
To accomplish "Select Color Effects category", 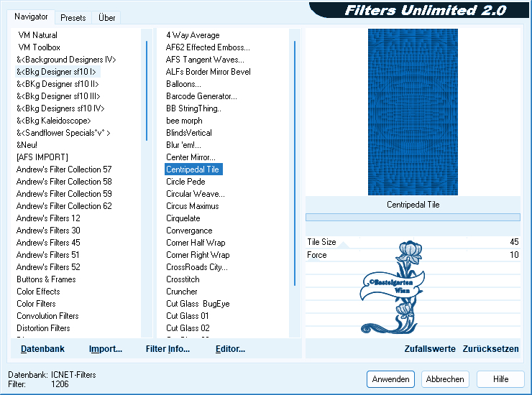I will (x=38, y=292).
